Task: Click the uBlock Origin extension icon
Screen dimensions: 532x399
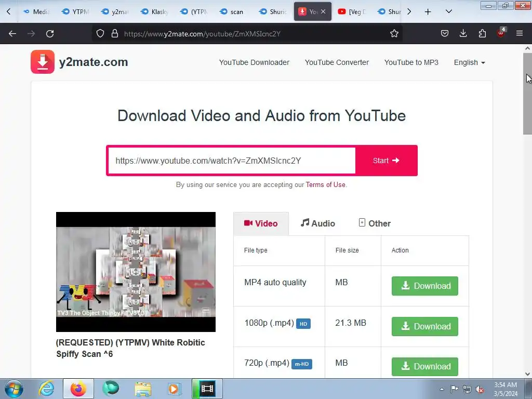Action: coord(501,33)
